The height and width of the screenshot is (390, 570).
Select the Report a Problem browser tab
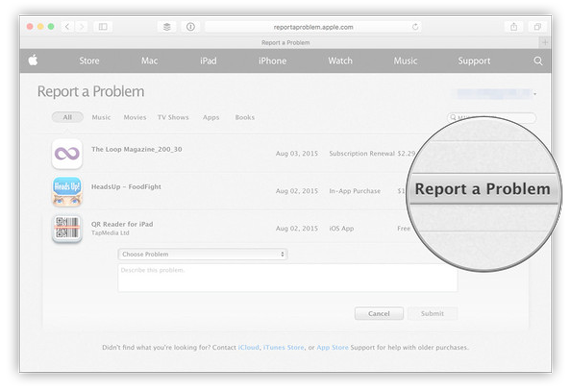(285, 43)
